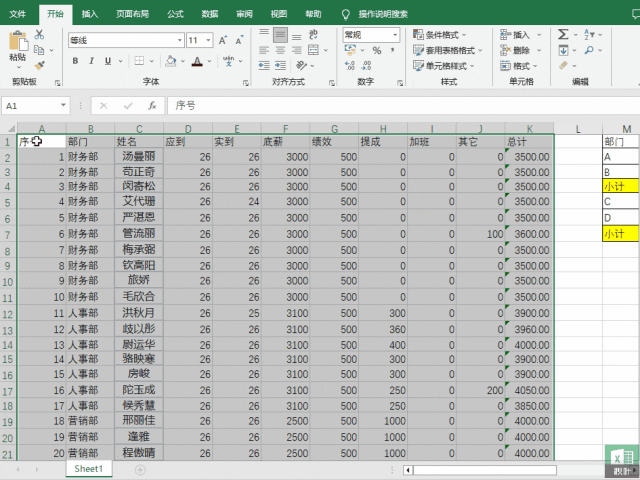This screenshot has width=640, height=480.
Task: Click the Find magnifier icon
Action: click(x=589, y=50)
